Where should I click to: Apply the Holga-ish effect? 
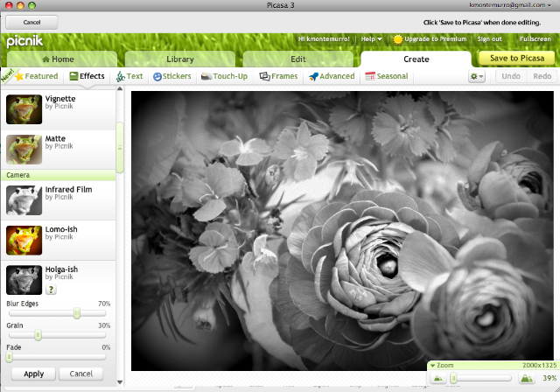tap(33, 374)
